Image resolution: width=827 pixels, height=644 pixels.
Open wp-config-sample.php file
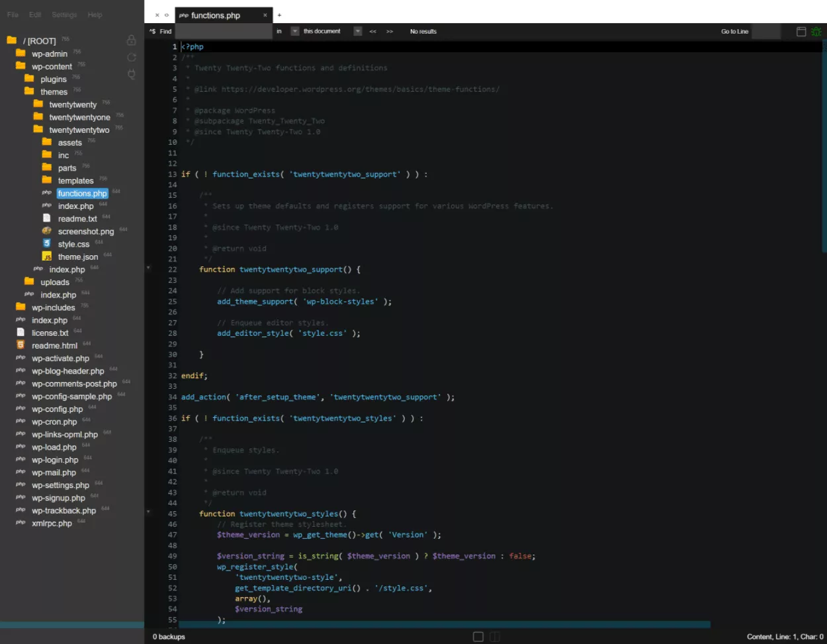tap(71, 397)
